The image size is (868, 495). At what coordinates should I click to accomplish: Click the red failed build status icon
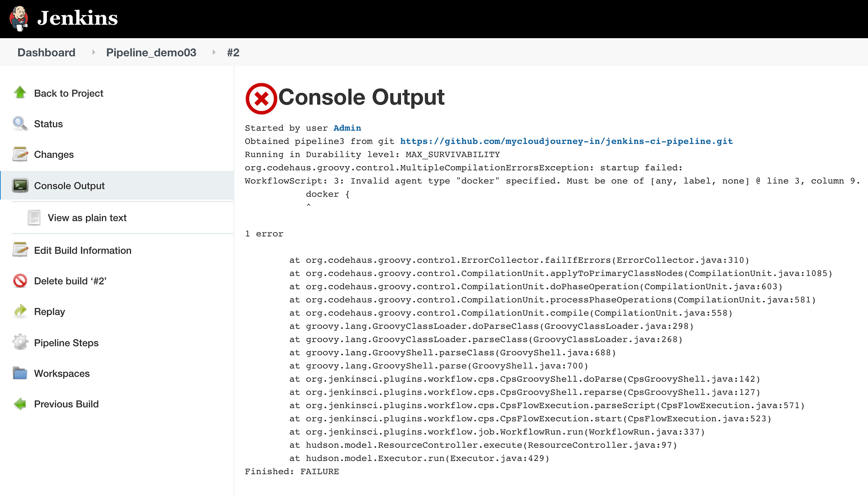click(261, 98)
